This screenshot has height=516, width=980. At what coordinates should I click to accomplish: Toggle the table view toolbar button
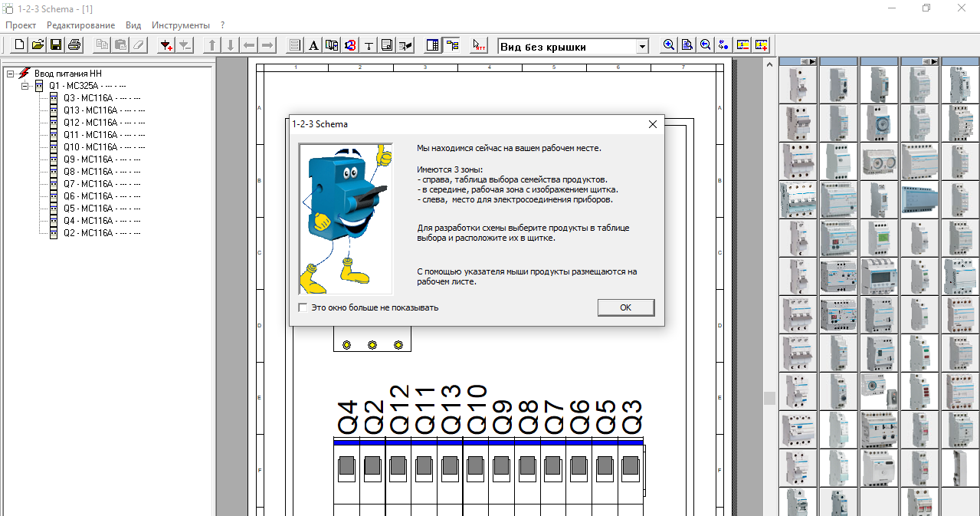point(433,45)
